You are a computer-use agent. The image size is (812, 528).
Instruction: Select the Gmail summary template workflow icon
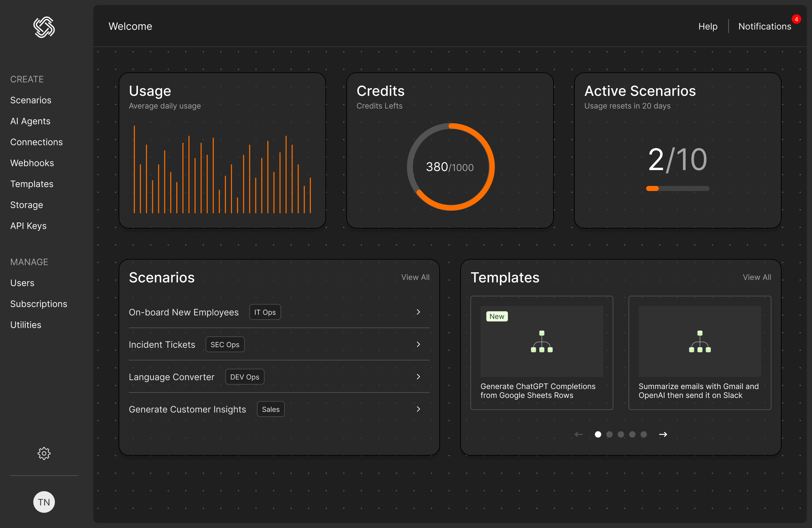tap(699, 342)
